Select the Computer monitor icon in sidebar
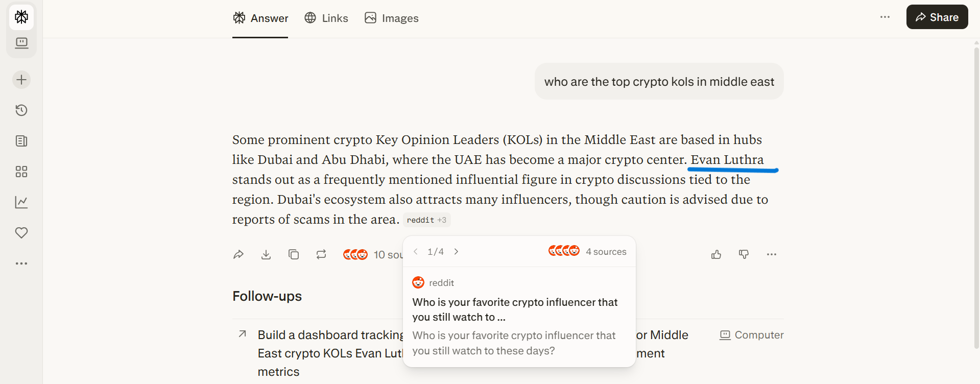 [21, 43]
